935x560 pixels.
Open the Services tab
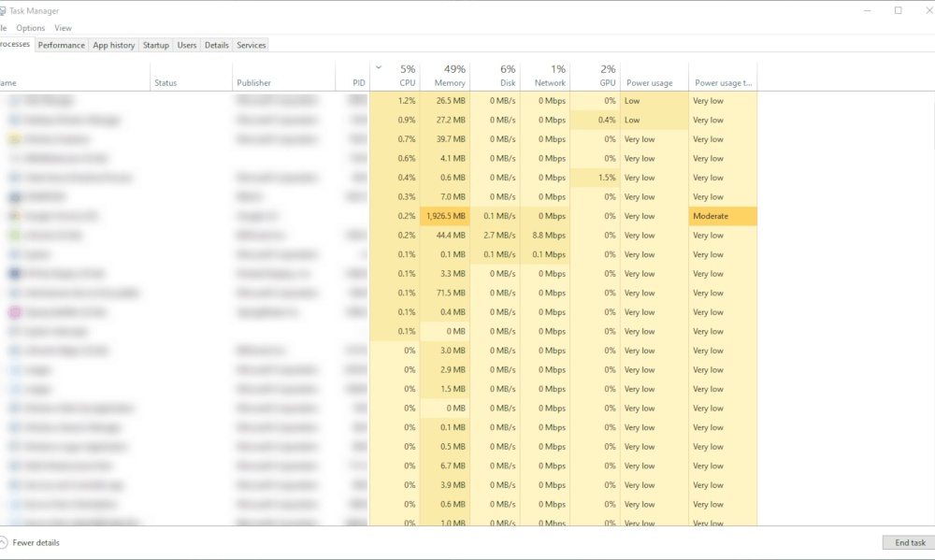pos(251,45)
